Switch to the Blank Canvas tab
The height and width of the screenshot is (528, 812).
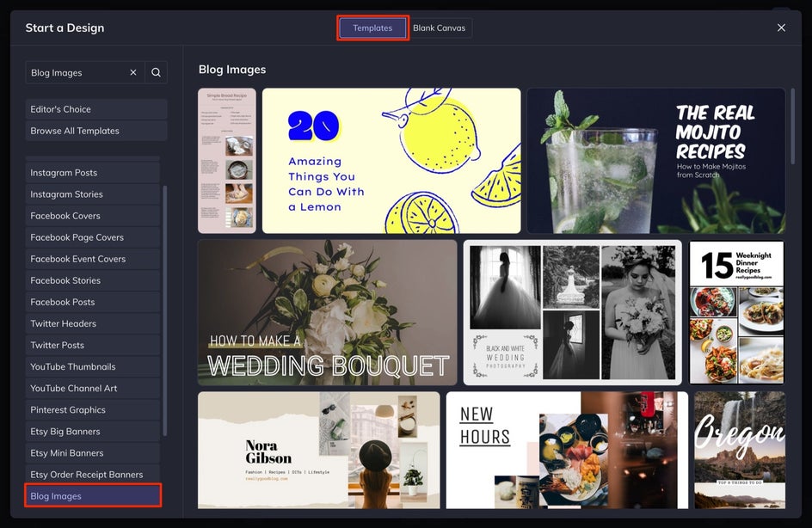440,28
